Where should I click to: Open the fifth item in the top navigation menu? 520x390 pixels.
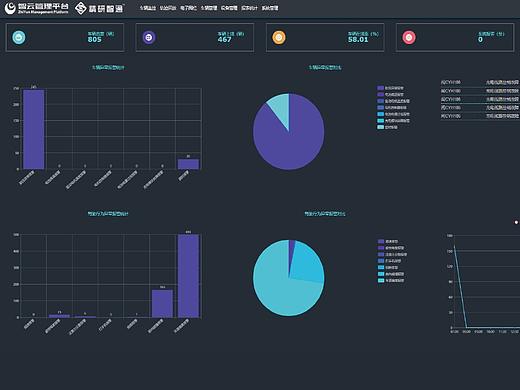pos(229,8)
